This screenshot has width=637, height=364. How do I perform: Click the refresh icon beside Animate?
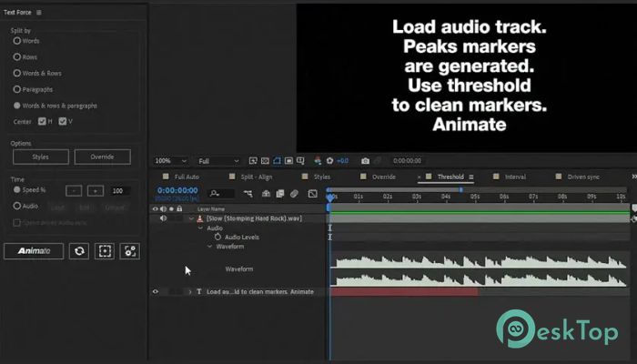click(79, 251)
